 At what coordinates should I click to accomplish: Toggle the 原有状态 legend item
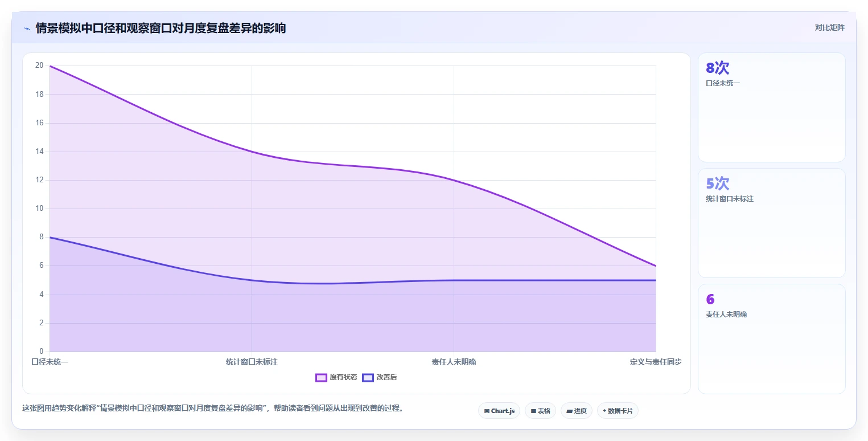pos(336,377)
